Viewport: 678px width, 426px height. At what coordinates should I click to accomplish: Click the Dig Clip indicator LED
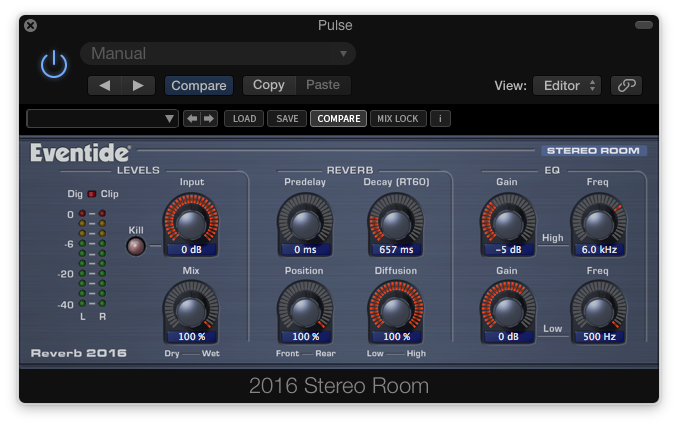(92, 194)
